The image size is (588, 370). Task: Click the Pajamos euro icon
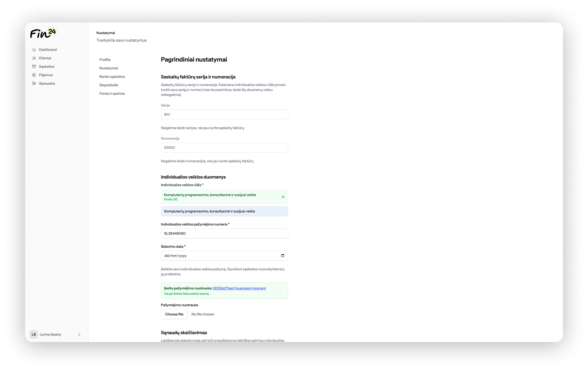tap(34, 75)
